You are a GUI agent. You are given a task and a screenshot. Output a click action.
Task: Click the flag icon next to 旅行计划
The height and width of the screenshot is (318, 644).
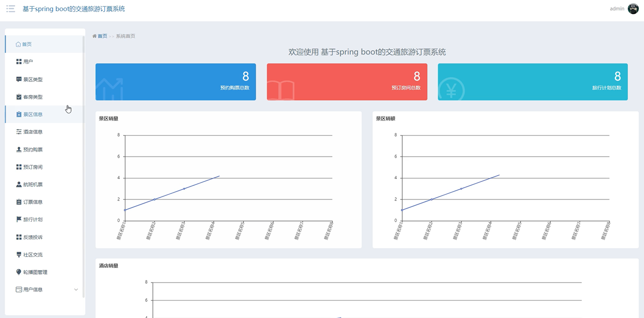(19, 219)
